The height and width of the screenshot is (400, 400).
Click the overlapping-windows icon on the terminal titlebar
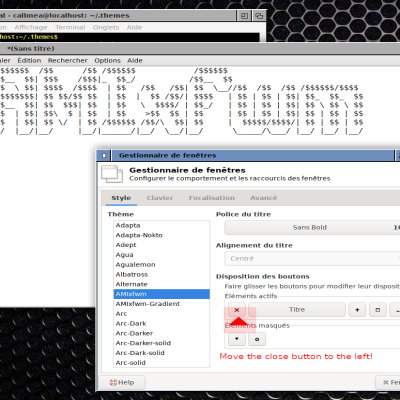[x=259, y=16]
